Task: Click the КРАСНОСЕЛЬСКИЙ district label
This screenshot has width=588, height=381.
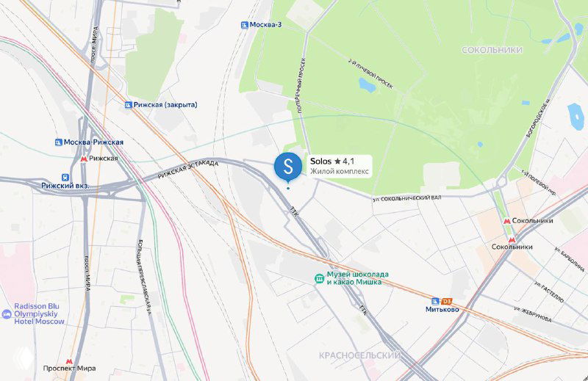Action: point(359,355)
